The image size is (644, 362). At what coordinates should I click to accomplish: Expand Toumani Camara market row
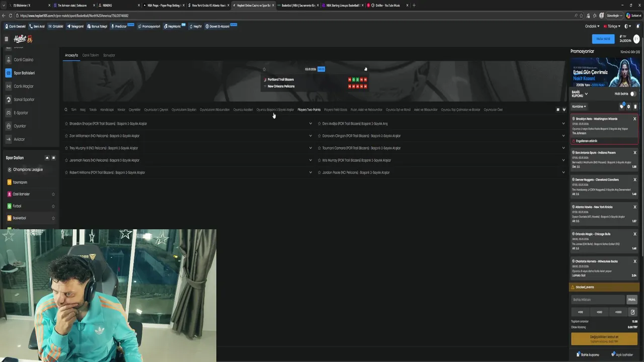pos(563,148)
